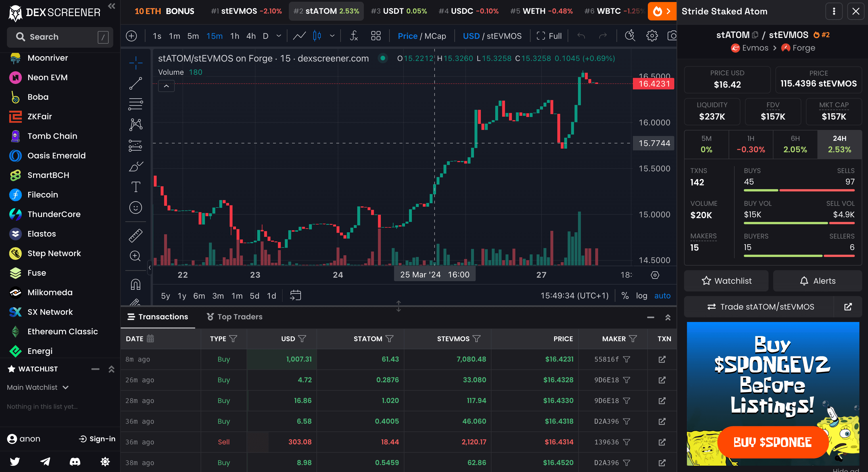The width and height of the screenshot is (868, 472).
Task: Collapse the chart legend indicator arrow
Action: [166, 86]
